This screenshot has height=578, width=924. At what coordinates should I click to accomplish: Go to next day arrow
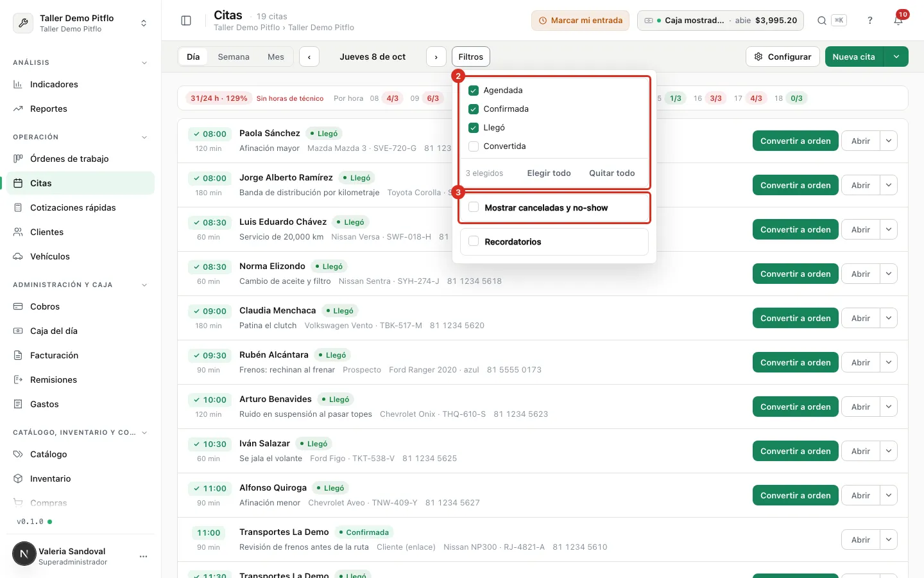click(x=436, y=57)
